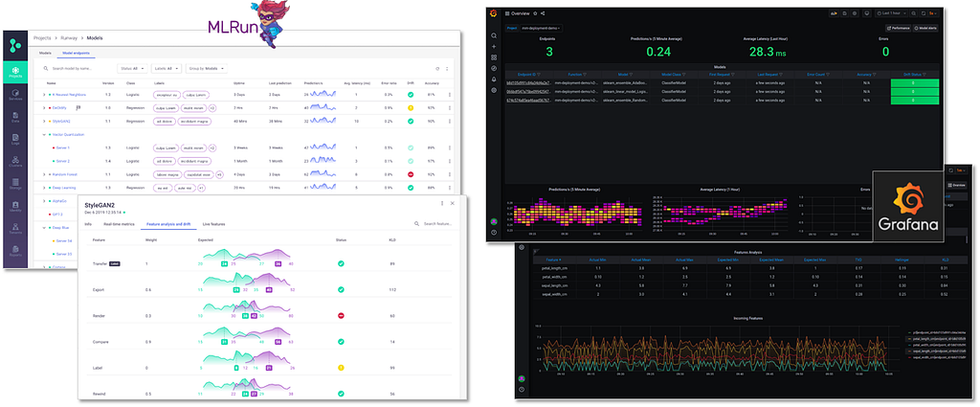Open the Group by: Models dropdown
Image resolution: width=980 pixels, height=407 pixels.
pos(207,68)
